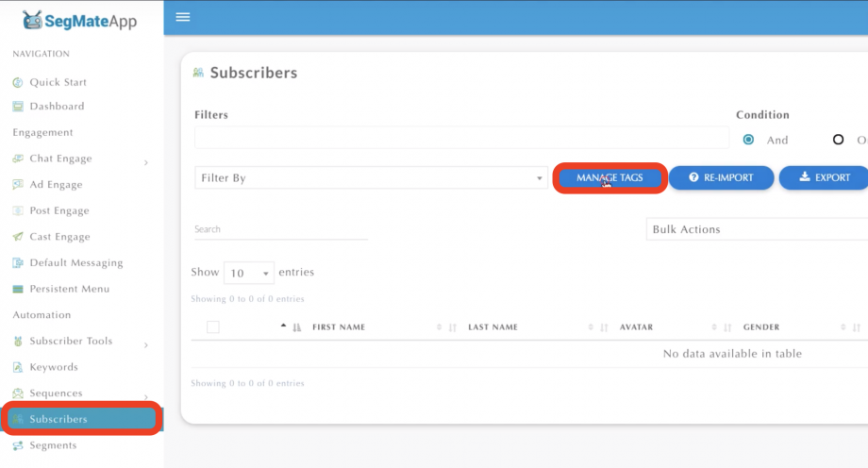Select the And condition radio button

749,140
